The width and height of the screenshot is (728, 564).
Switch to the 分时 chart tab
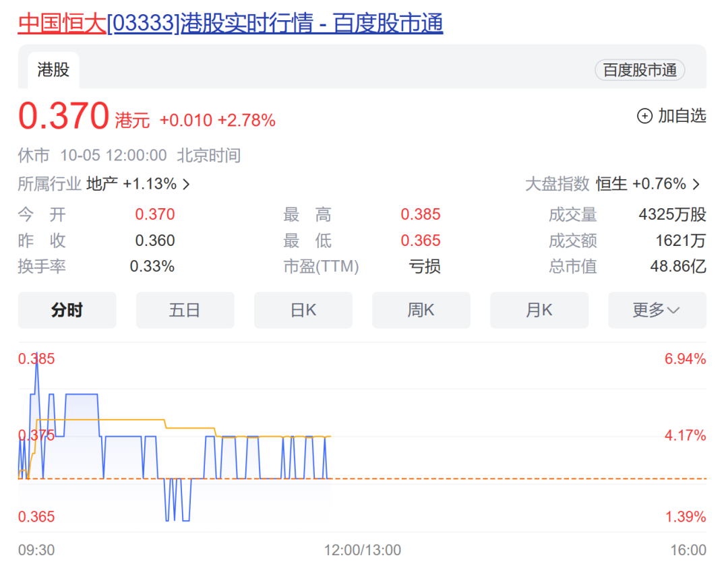coord(67,309)
